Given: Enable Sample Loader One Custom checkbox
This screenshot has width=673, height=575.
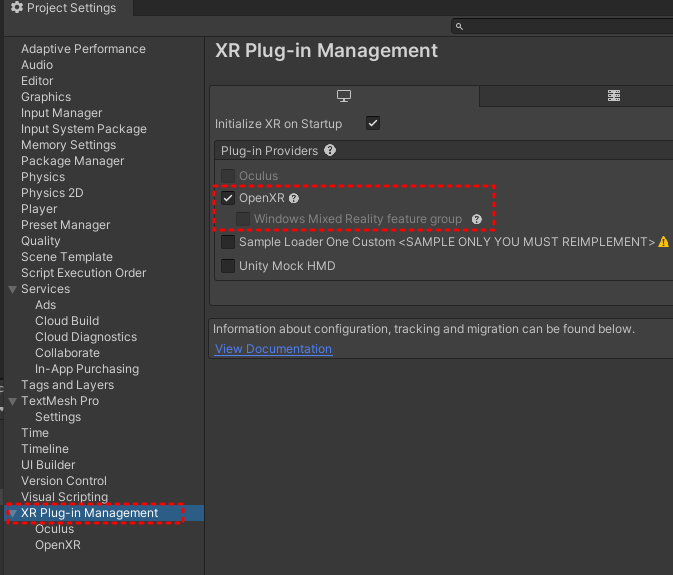Looking at the screenshot, I should click(228, 242).
